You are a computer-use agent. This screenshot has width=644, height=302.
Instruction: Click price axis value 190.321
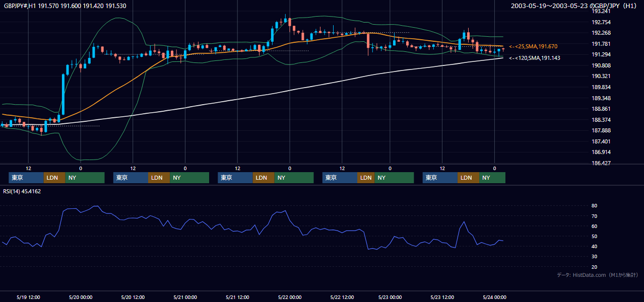pyautogui.click(x=601, y=76)
